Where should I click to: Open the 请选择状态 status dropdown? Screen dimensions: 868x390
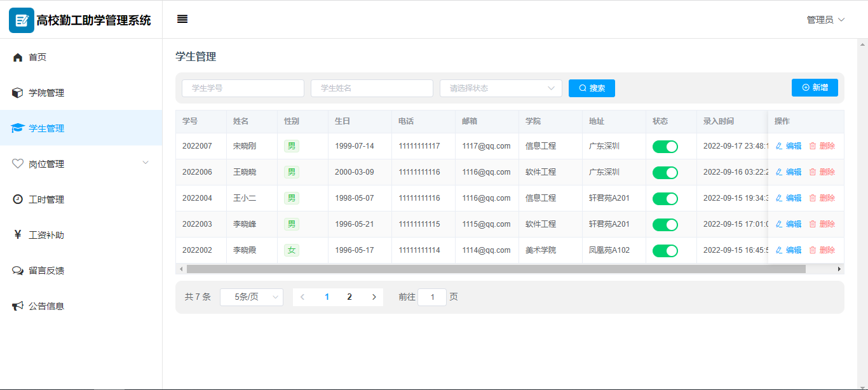coord(500,88)
